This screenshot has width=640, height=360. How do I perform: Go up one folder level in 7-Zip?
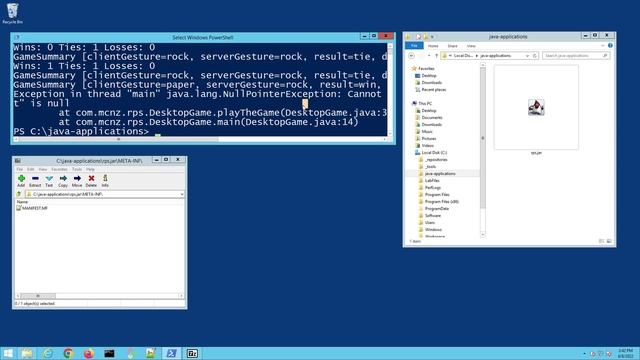[x=19, y=194]
